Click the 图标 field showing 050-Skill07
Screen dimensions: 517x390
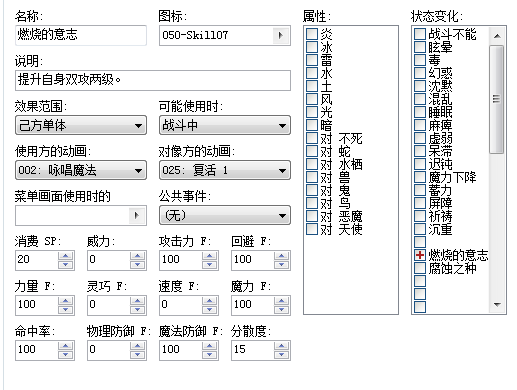click(x=217, y=35)
